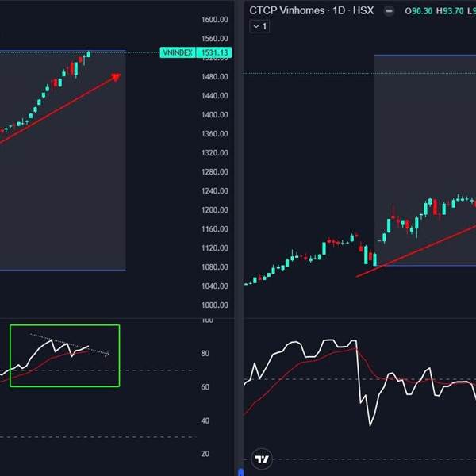Click the 1000.00 price axis label
476x476 pixels.
click(x=215, y=305)
